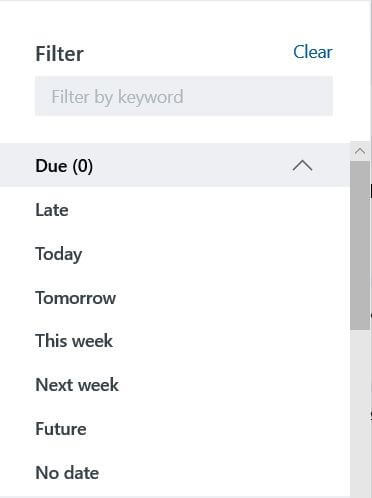Select the This week filter option
Image resolution: width=372 pixels, height=498 pixels.
pos(74,341)
